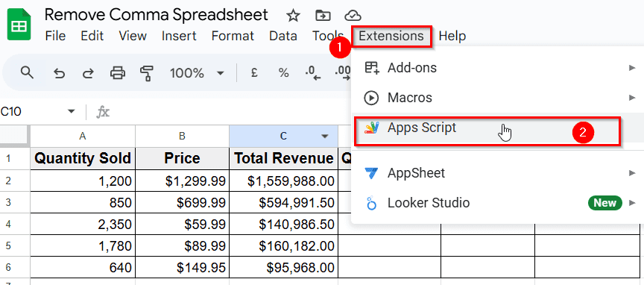Select row 1 header
644x285 pixels.
(15, 158)
